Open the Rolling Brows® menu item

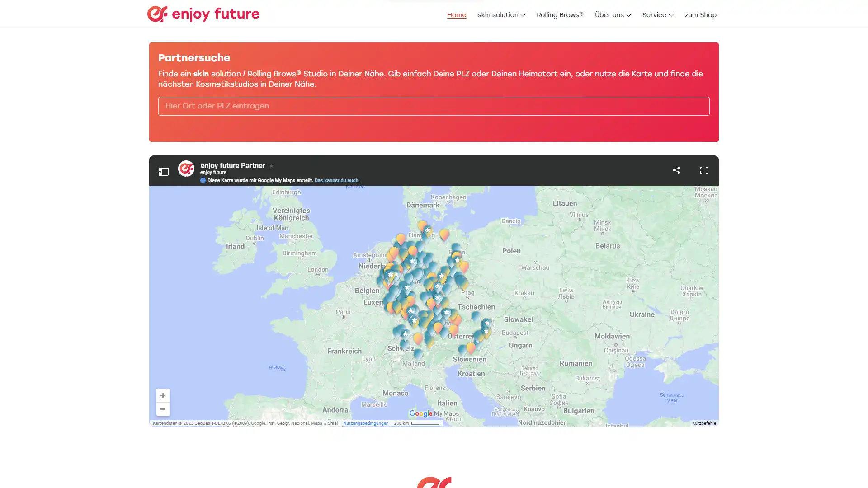click(560, 15)
